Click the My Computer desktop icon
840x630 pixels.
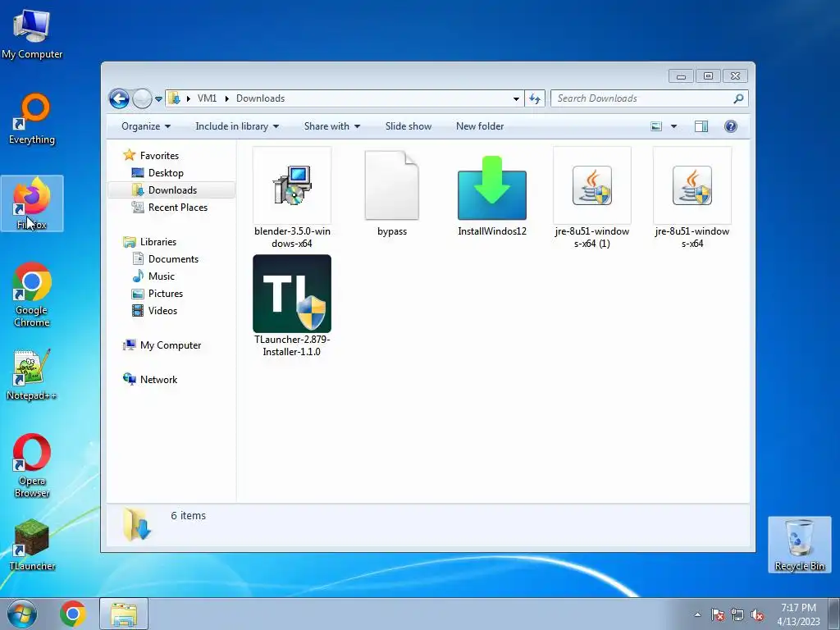(x=32, y=33)
